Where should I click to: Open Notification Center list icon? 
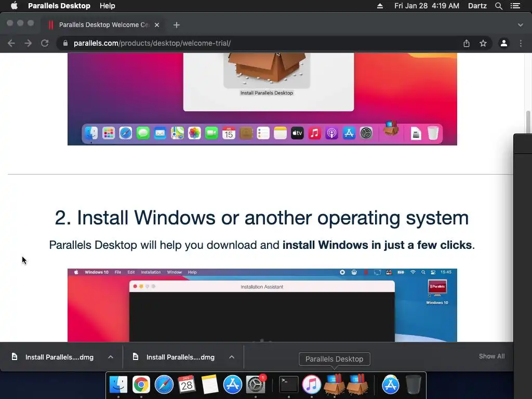click(x=515, y=6)
